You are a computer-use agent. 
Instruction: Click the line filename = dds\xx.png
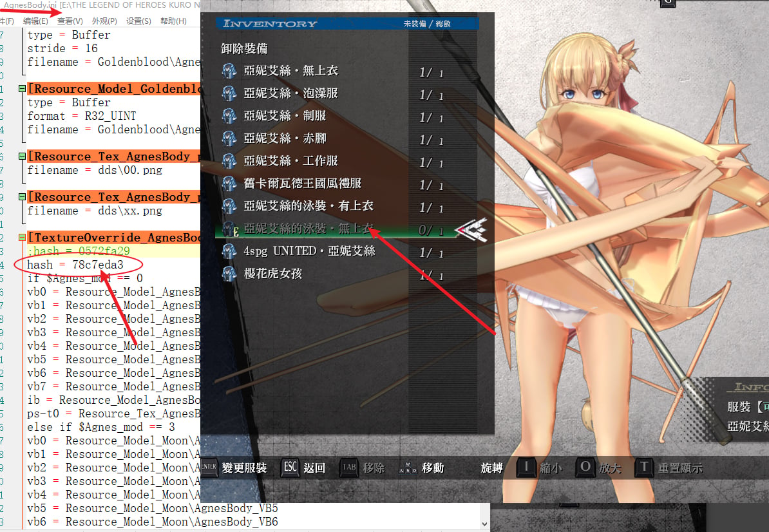click(x=94, y=211)
